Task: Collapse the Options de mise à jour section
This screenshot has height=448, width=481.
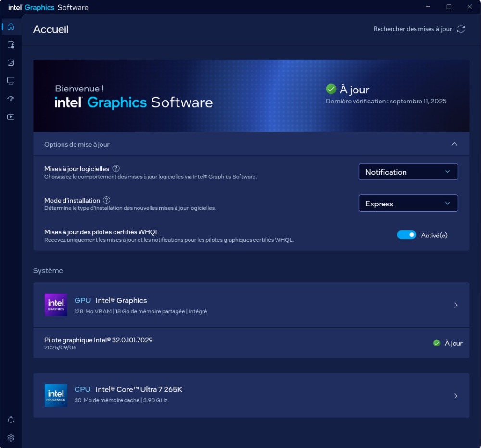Action: (454, 144)
